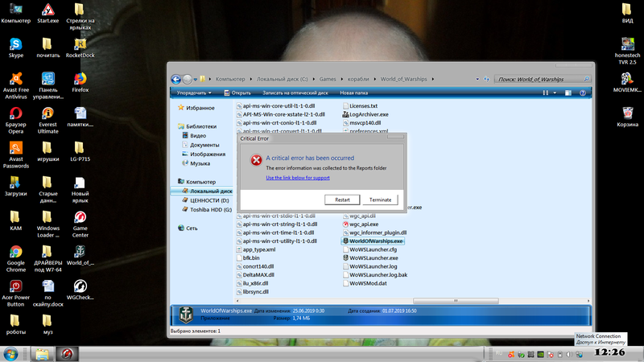Select Toshiba HDD (G:) drive

pos(207,210)
